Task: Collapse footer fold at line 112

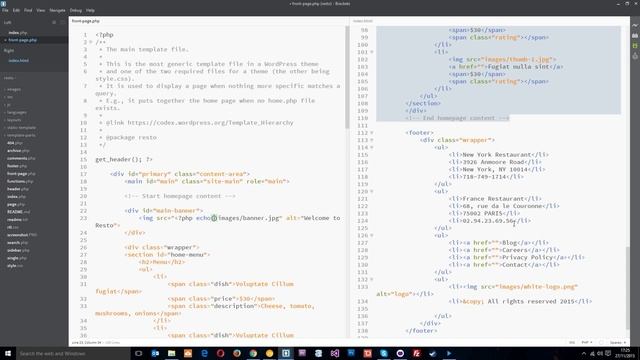Action: tap(371, 133)
